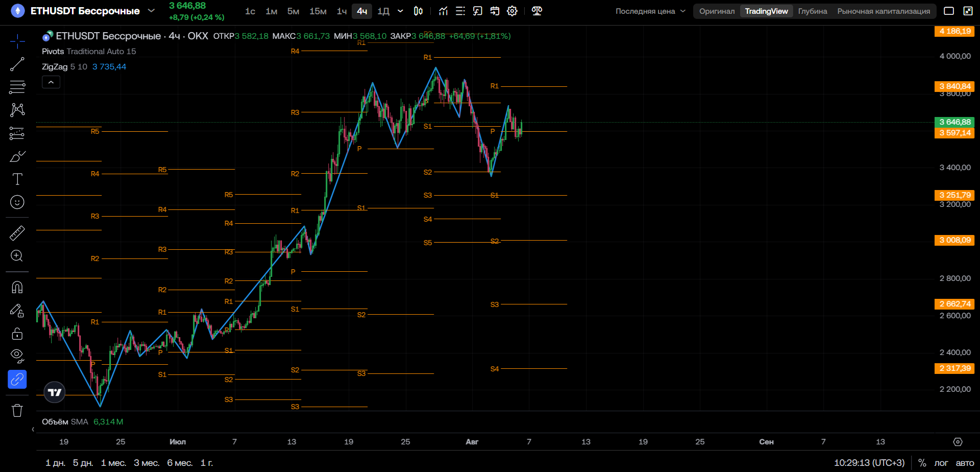This screenshot has width=980, height=472.
Task: Exit fullscreen chart mode
Action: [968, 11]
